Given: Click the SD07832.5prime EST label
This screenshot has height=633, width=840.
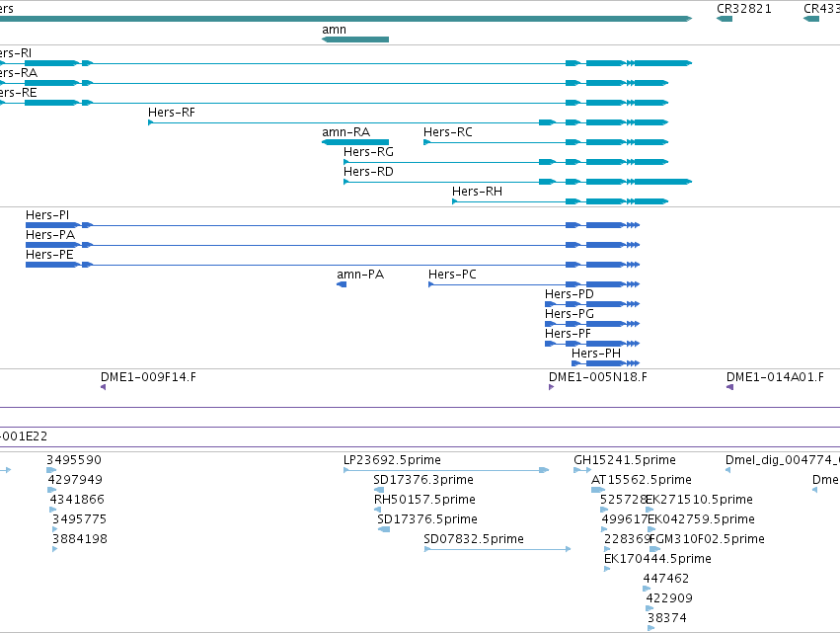Looking at the screenshot, I should (474, 539).
